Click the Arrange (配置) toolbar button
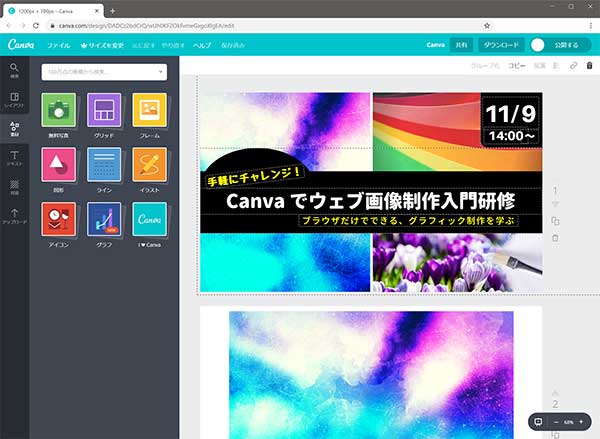600x439 pixels. (540, 65)
